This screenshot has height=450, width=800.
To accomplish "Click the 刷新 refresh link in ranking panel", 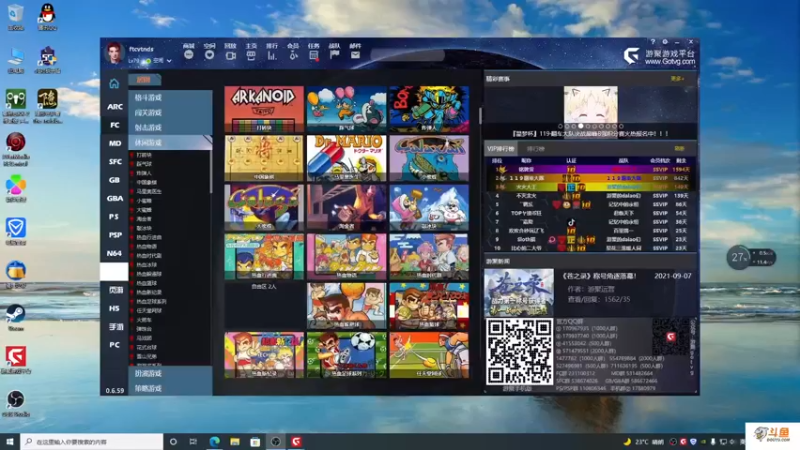I will (679, 148).
